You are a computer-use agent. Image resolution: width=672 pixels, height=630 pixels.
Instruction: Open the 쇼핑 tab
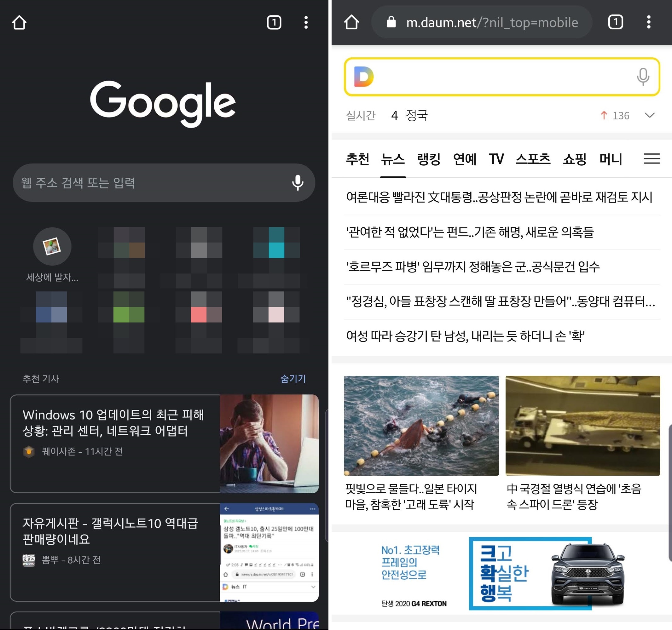(574, 159)
